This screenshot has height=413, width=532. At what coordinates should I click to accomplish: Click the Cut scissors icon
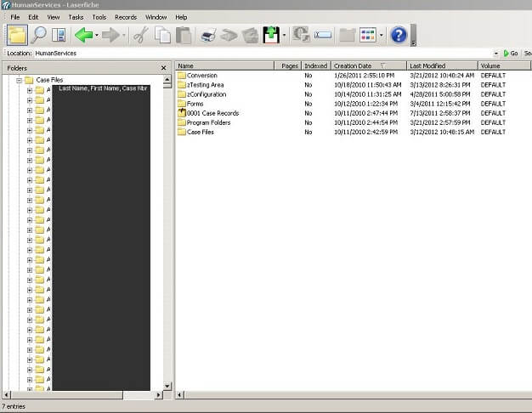pyautogui.click(x=141, y=35)
